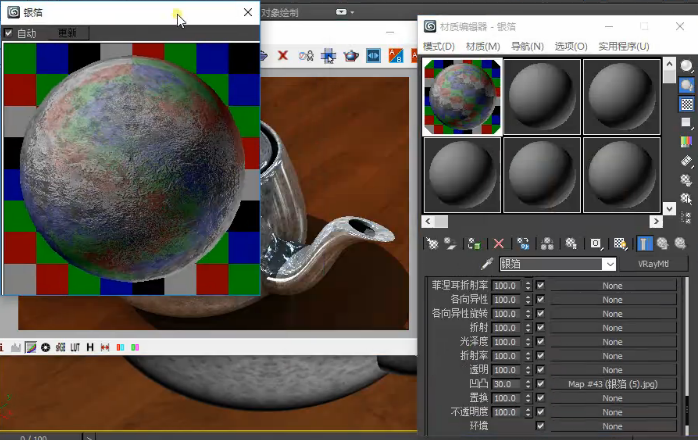This screenshot has height=440, width=698.
Task: Click VRayMtl material type button
Action: [653, 264]
